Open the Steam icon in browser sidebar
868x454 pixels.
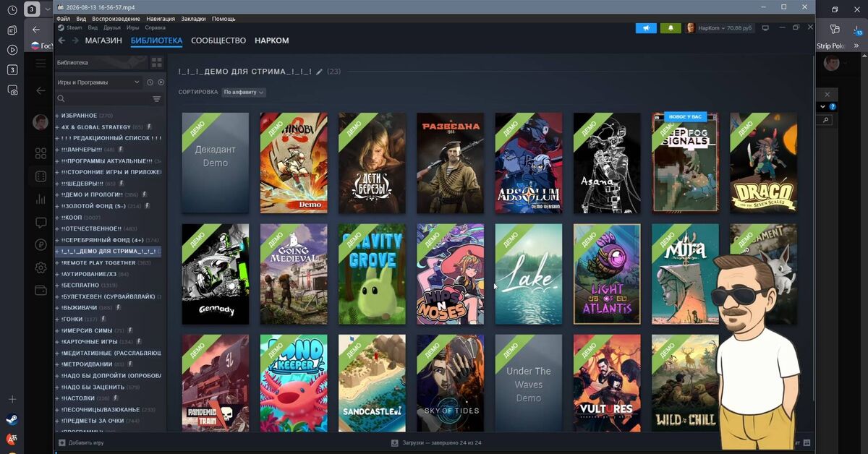coord(12,419)
